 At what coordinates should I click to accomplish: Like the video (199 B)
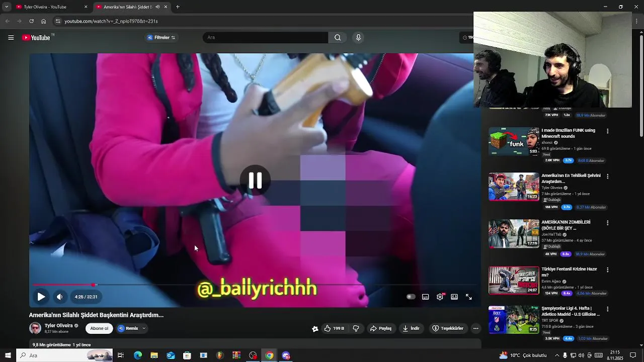[x=334, y=328]
